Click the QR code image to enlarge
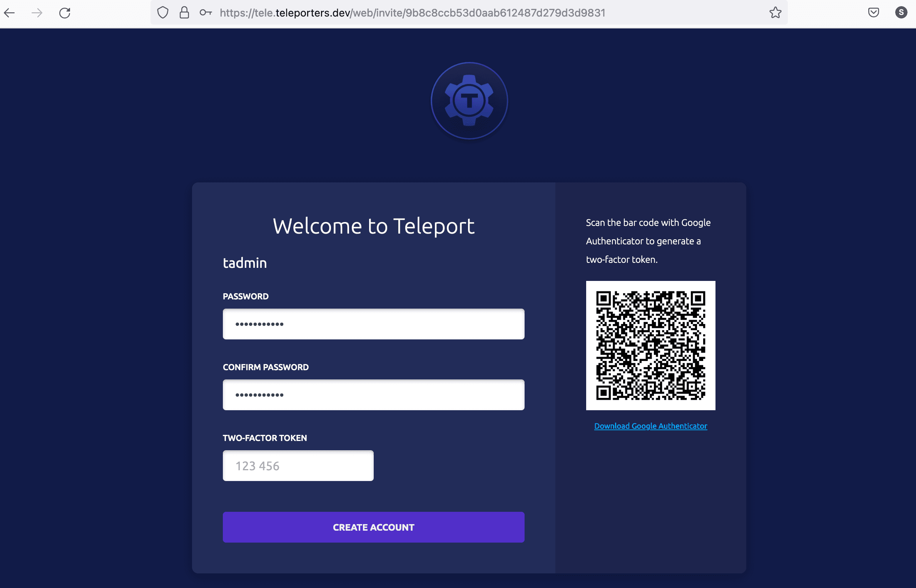Viewport: 916px width, 588px height. pos(650,344)
